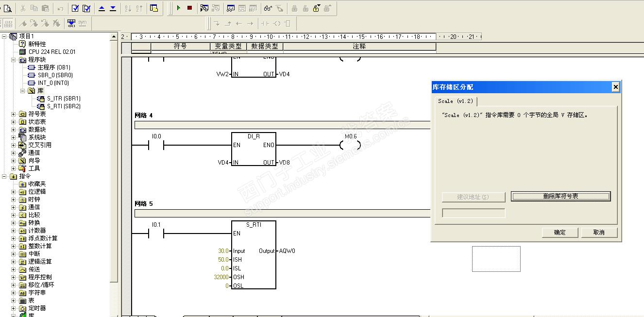Select the Scale (v1.2) tab
Screen dimensions: 644x317
click(455, 101)
